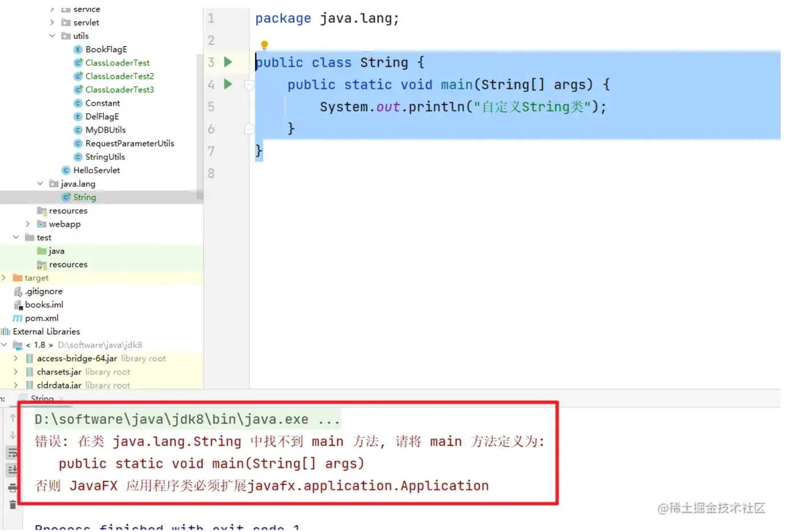Click the pom.xml Maven icon
Image resolution: width=799 pixels, height=532 pixels.
click(18, 318)
